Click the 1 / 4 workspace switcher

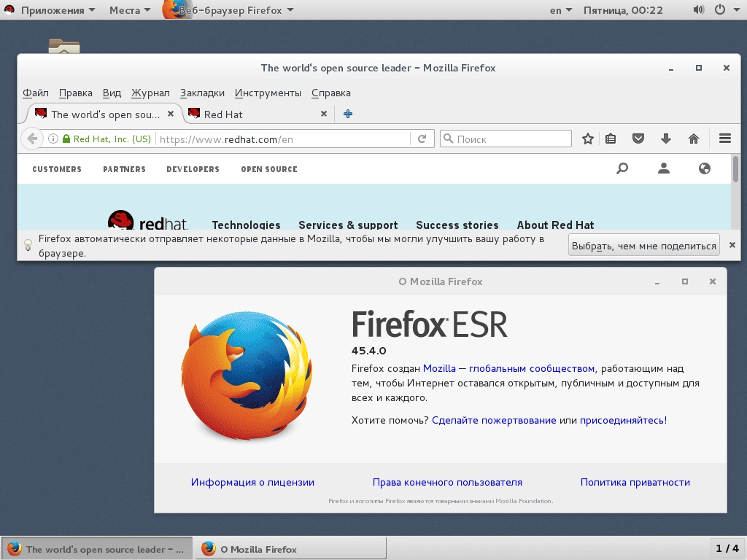(x=727, y=548)
